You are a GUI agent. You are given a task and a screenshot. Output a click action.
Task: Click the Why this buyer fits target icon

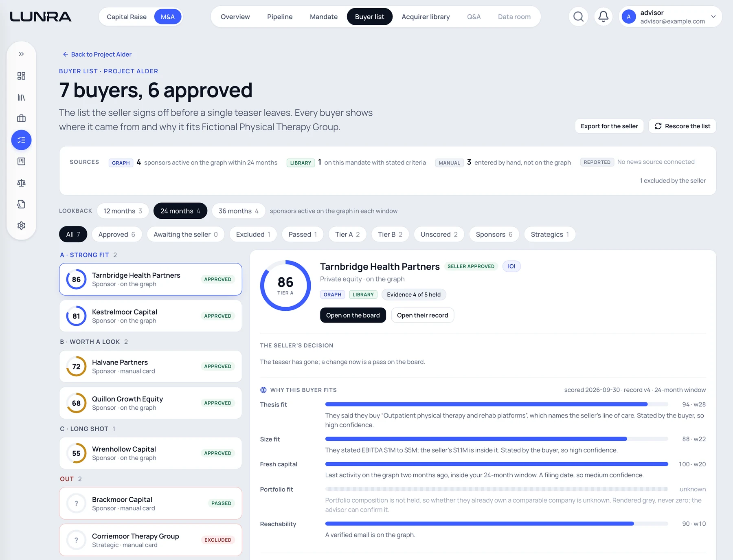[x=263, y=390]
